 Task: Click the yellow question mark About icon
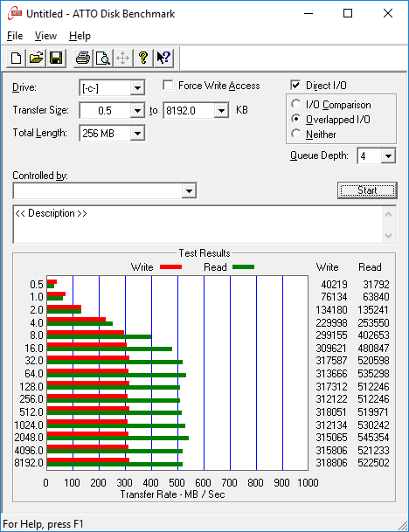(x=143, y=58)
